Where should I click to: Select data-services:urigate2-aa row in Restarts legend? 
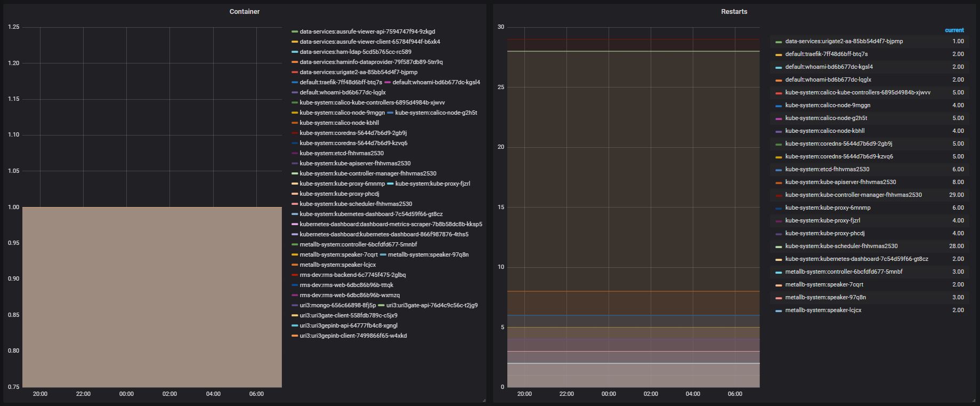(870, 42)
